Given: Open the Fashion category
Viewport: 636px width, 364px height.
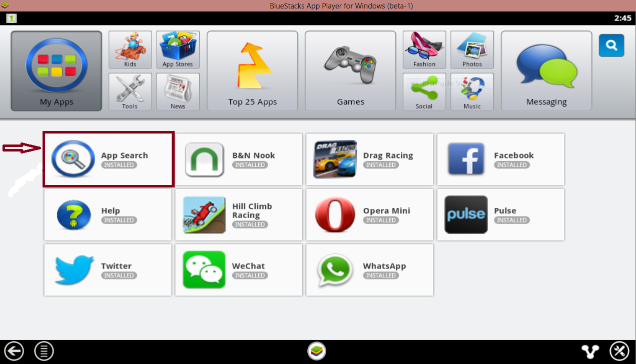Looking at the screenshot, I should (x=424, y=50).
